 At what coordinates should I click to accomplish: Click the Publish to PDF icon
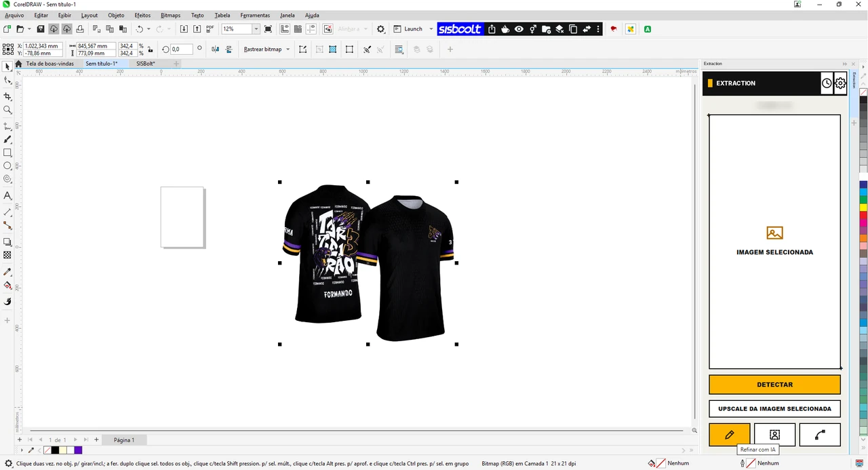[x=210, y=29]
